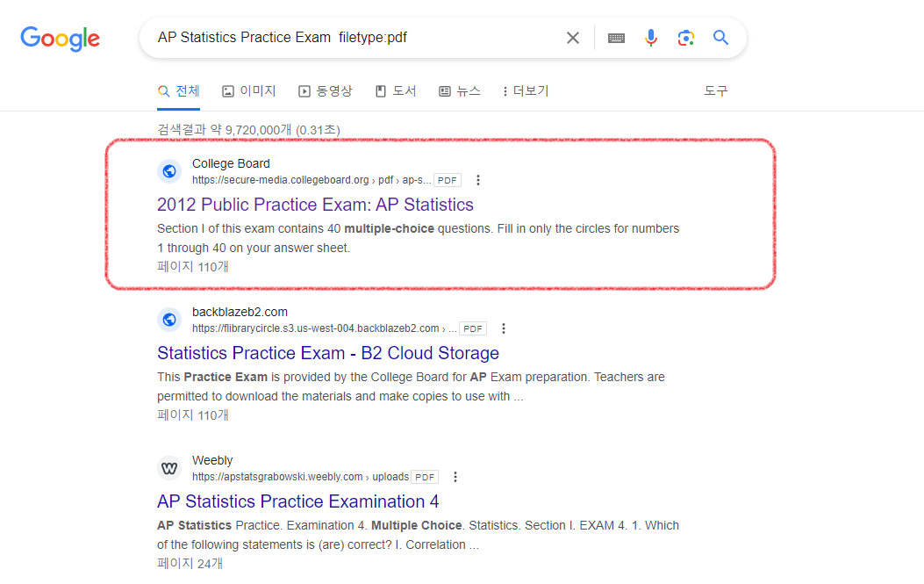Expand the 더보기 menu

tap(526, 90)
